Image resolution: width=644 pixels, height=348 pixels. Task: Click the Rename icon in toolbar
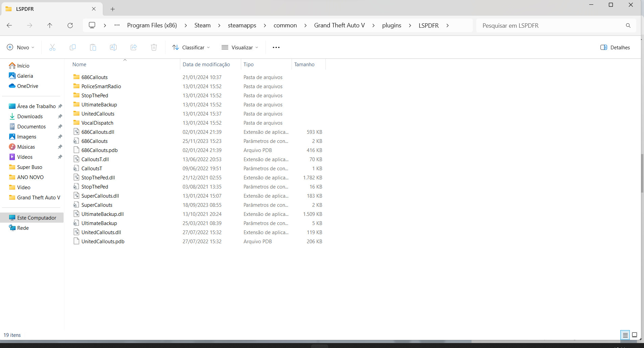click(113, 48)
